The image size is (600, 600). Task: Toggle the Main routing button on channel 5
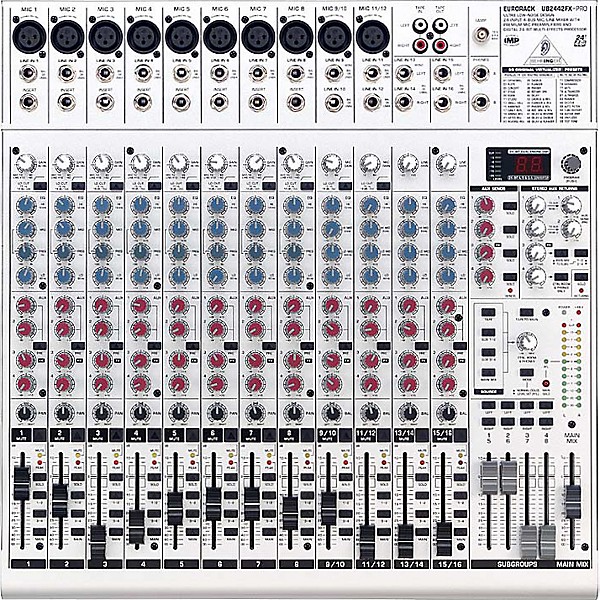tap(193, 532)
